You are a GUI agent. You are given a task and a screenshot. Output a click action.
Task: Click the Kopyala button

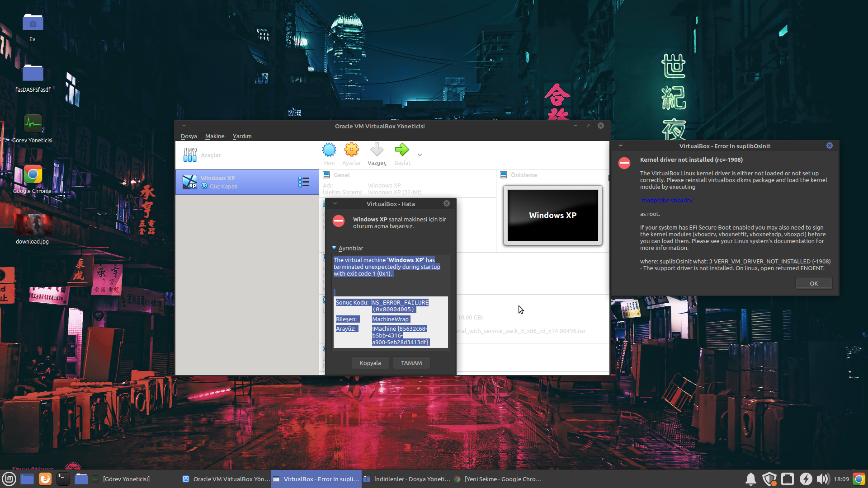370,363
